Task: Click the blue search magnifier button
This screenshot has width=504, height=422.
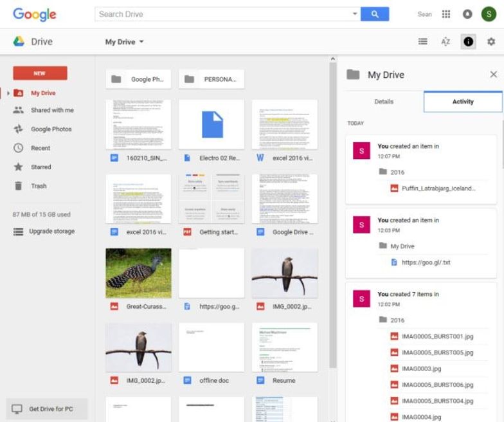Action: tap(375, 14)
